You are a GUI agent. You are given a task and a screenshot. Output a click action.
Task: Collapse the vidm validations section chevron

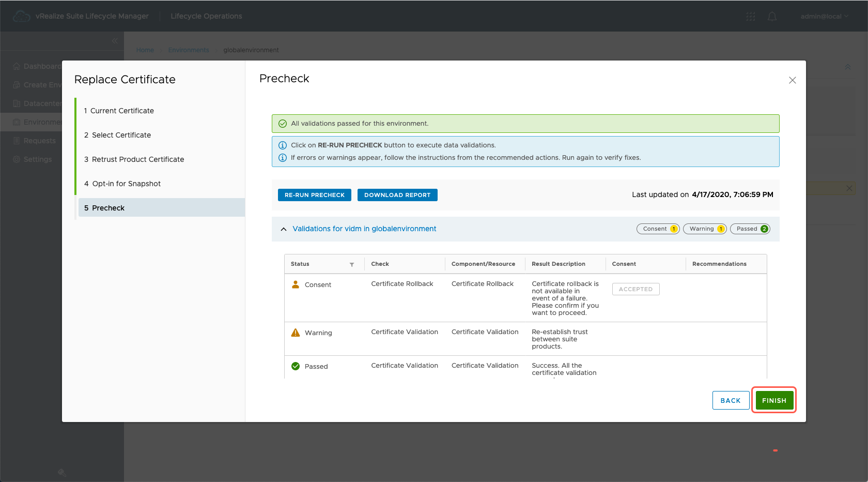tap(284, 229)
